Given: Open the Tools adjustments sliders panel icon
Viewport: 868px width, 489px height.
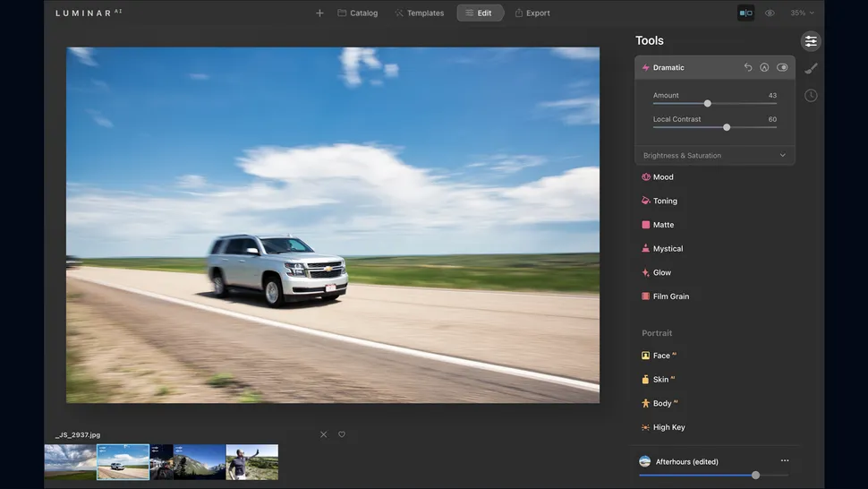Looking at the screenshot, I should (810, 41).
